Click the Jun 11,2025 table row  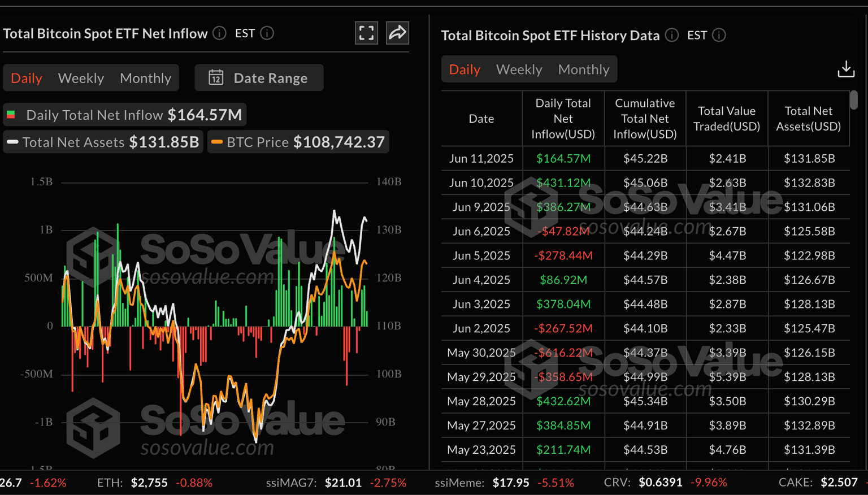[645, 159]
